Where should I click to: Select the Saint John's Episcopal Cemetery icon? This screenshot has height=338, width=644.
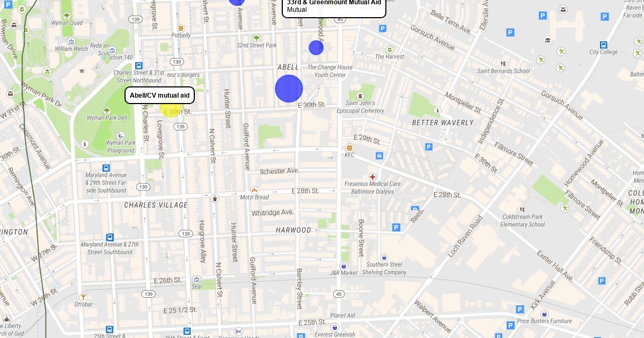(x=360, y=95)
